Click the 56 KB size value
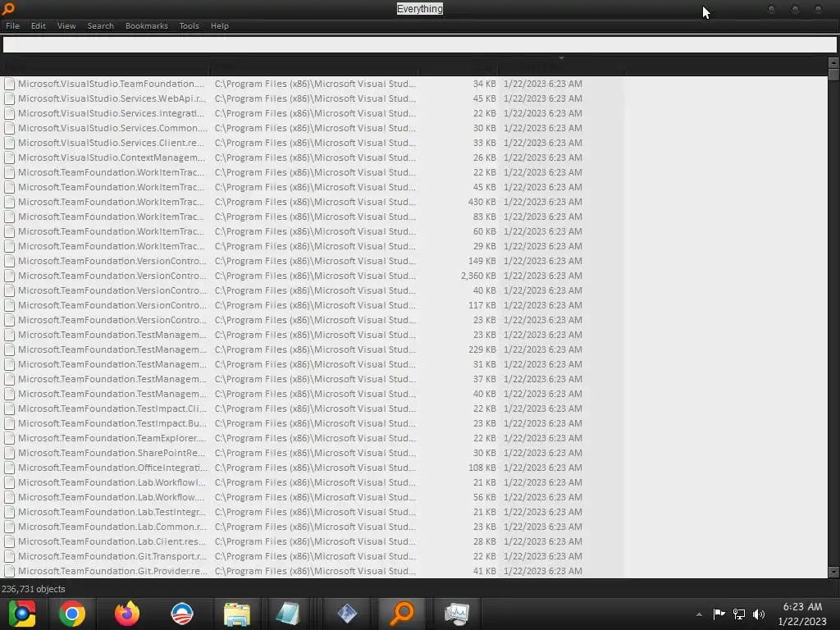This screenshot has height=630, width=840. click(x=484, y=497)
